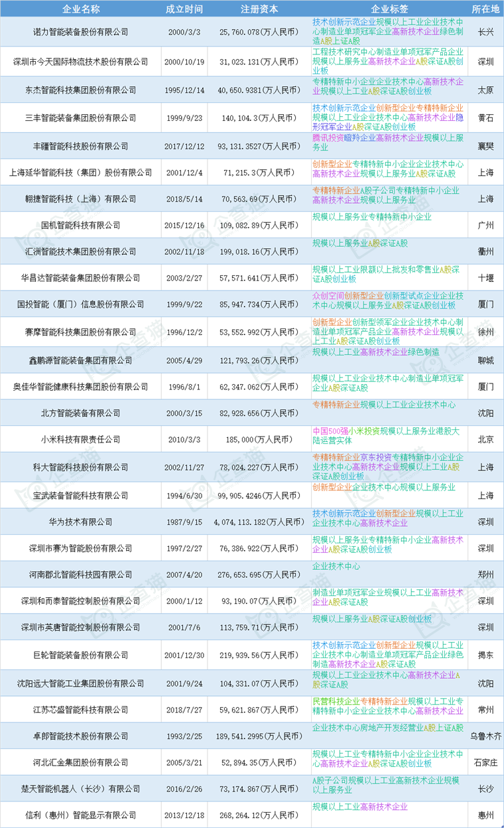Screen dimensions: 504x828
Task: Select company name 深圳市赛为智能股份有限公司
Action: 81,548
